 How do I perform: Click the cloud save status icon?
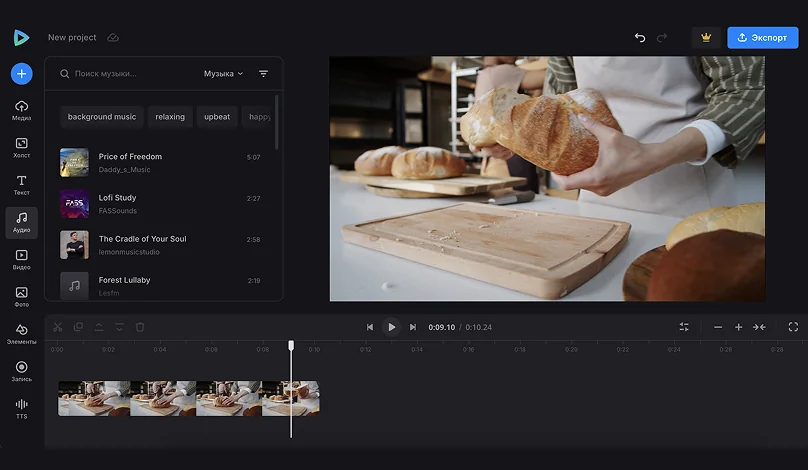point(113,38)
